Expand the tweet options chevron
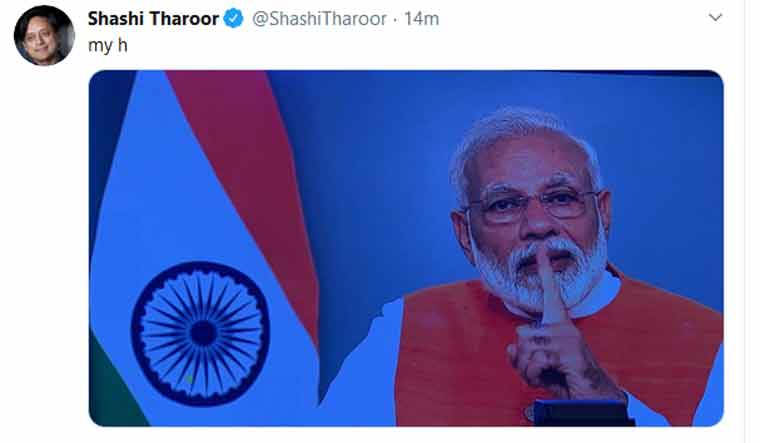Viewport: 760px width, 443px height. pyautogui.click(x=715, y=18)
